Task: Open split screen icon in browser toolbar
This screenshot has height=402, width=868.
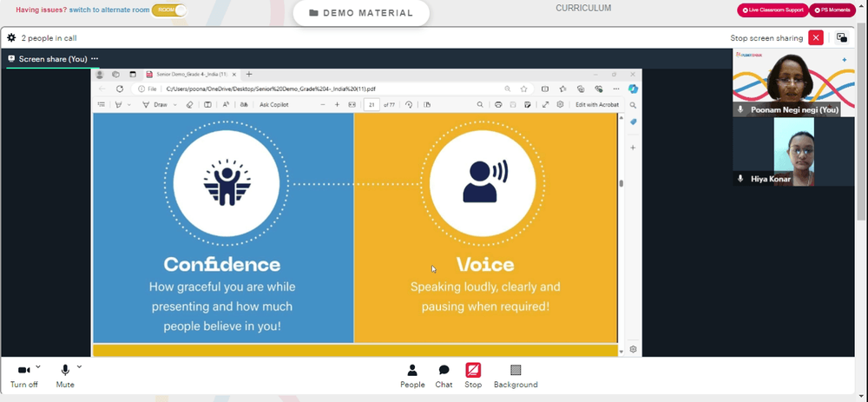Action: [545, 89]
